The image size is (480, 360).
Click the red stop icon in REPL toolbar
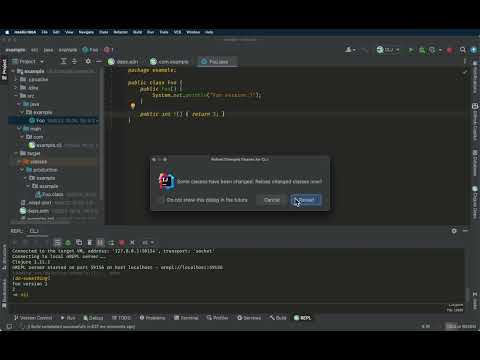click(122, 243)
